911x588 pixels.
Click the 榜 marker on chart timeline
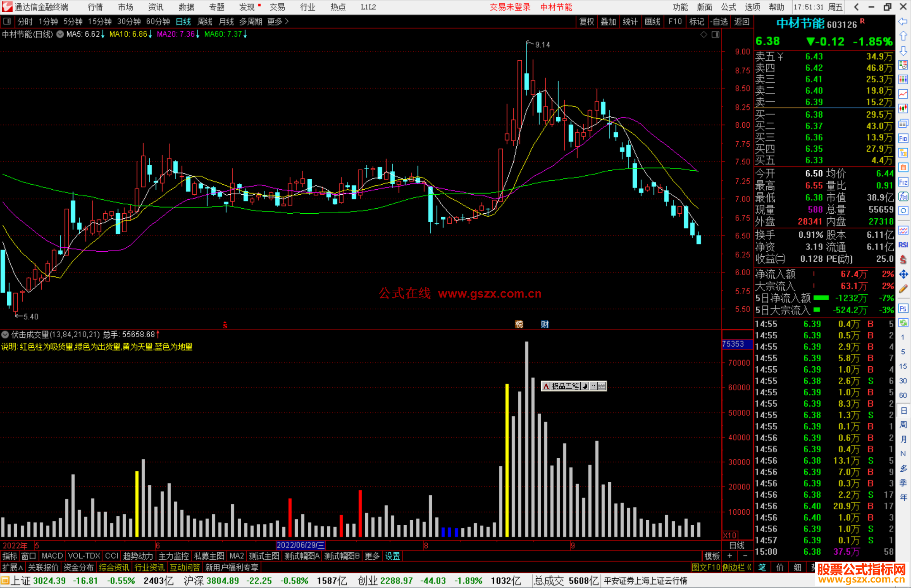tap(519, 324)
